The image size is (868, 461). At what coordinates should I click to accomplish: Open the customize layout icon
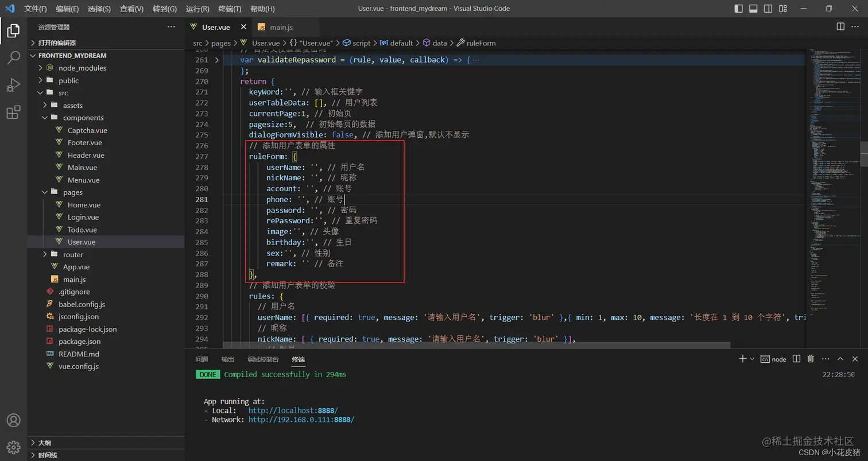(x=783, y=9)
